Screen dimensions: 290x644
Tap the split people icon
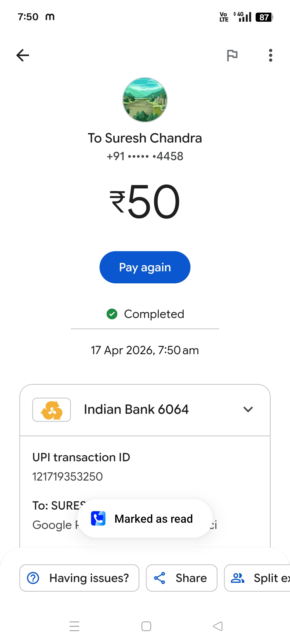click(x=238, y=578)
